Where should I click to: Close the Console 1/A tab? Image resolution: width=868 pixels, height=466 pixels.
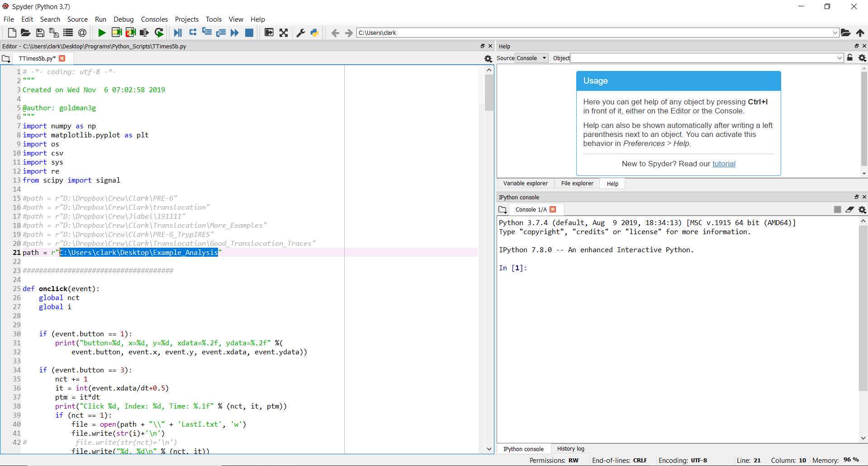[x=552, y=209]
